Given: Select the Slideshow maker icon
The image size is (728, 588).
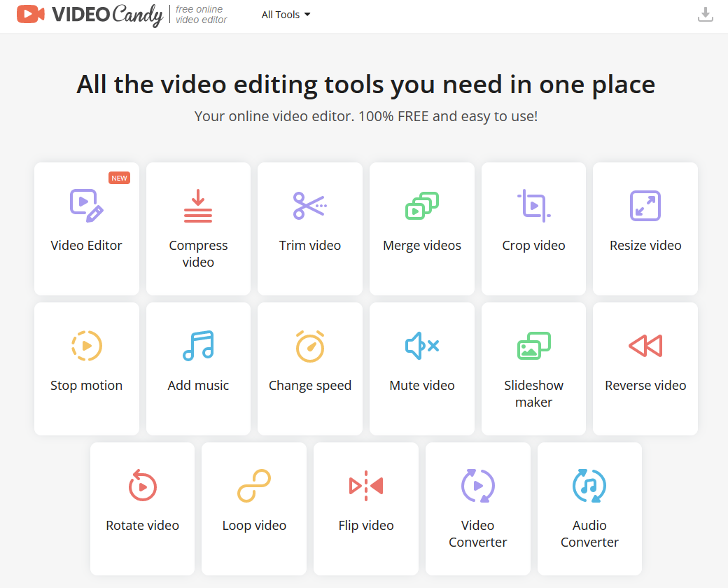Looking at the screenshot, I should click(533, 346).
